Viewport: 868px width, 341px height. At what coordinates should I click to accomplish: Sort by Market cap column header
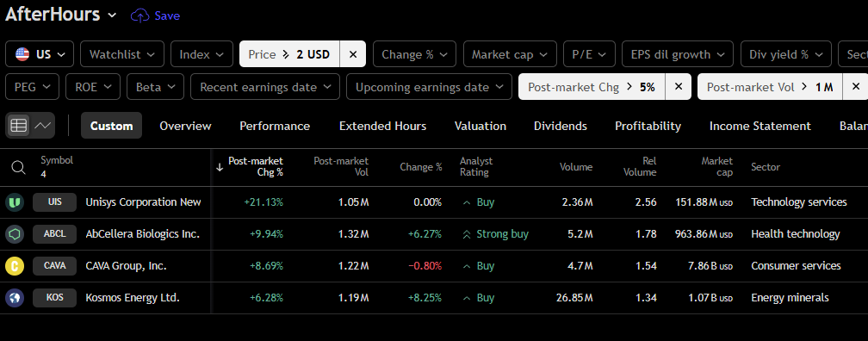[x=716, y=167]
